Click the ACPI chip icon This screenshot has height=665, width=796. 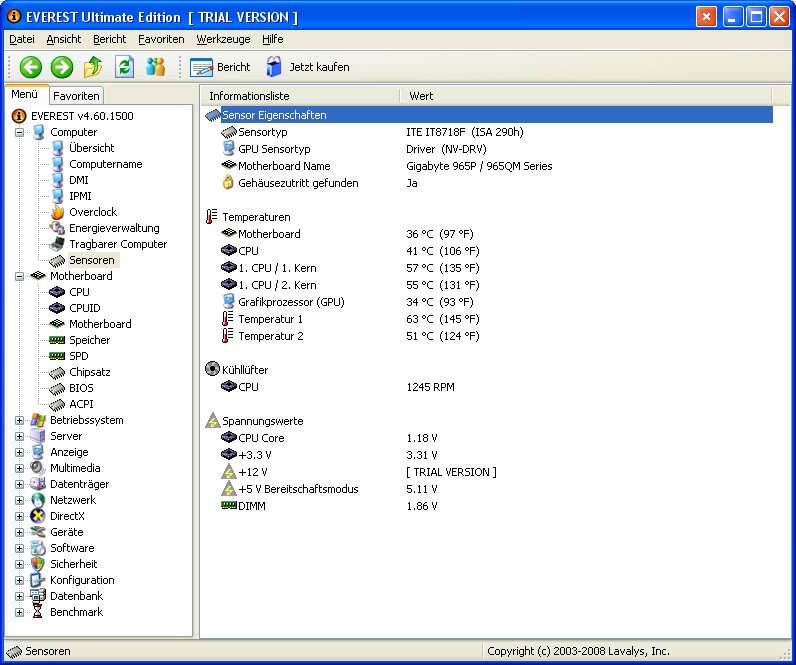tap(57, 405)
